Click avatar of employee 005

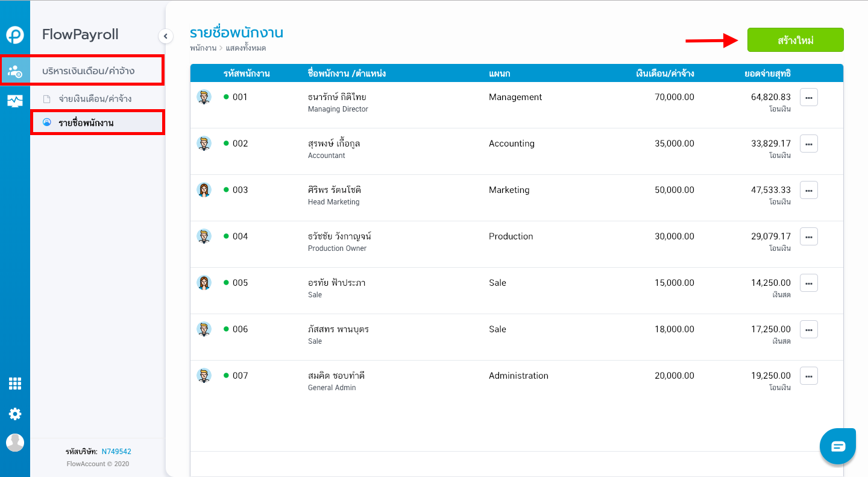click(204, 282)
